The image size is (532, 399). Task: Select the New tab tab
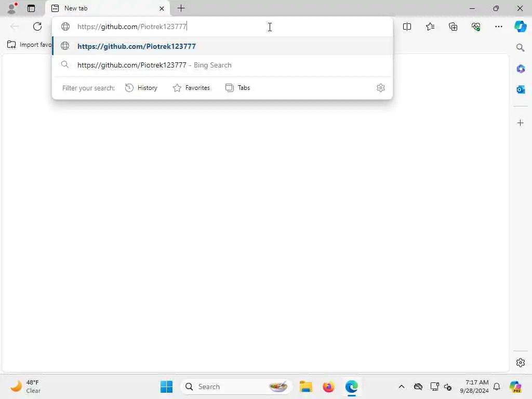coord(108,8)
